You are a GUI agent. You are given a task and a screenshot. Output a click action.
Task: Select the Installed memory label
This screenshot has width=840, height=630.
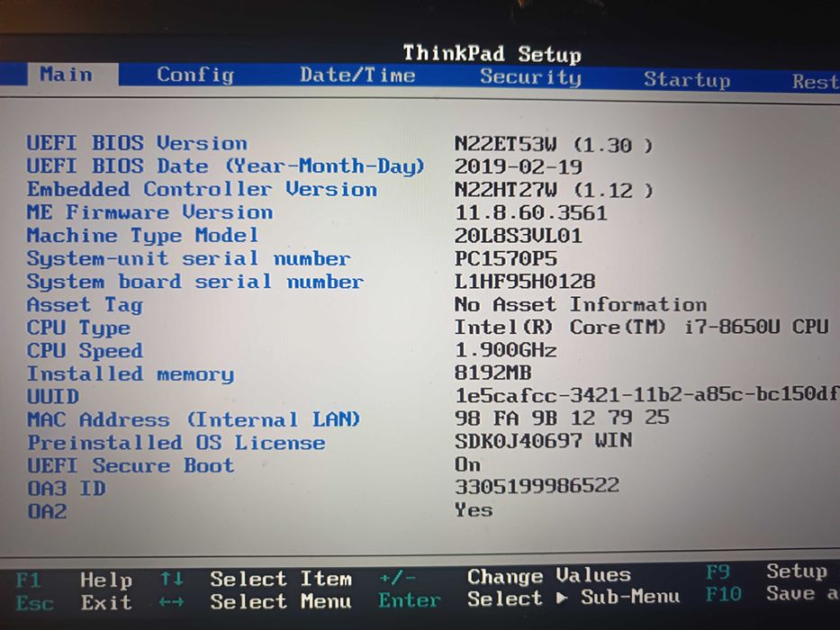click(x=131, y=373)
